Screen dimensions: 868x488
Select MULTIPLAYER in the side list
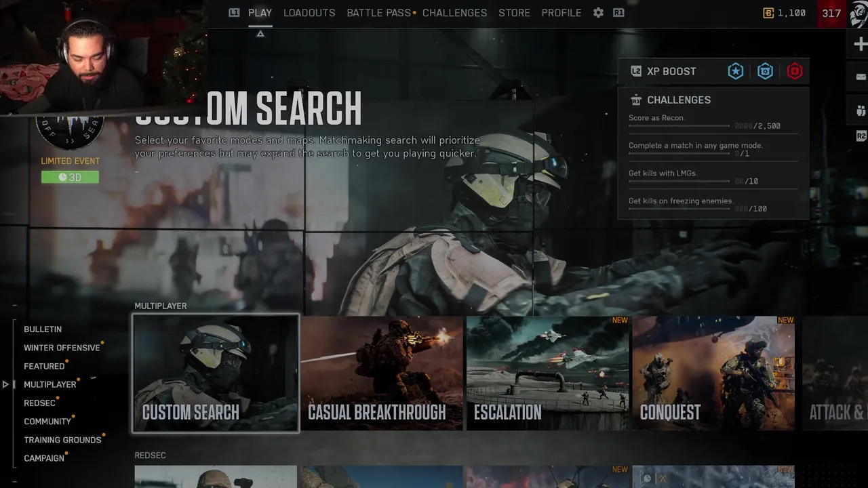pyautogui.click(x=50, y=384)
